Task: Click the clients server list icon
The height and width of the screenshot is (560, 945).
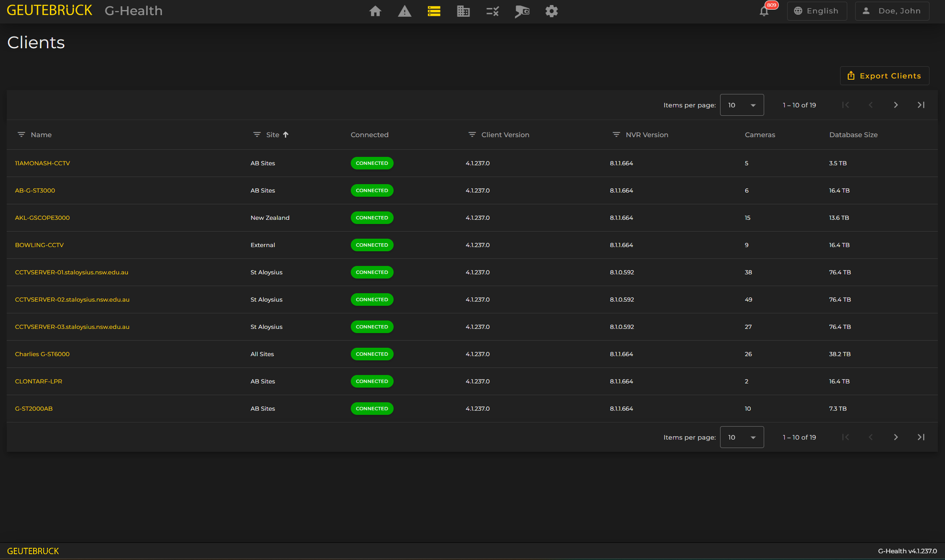Action: click(434, 11)
